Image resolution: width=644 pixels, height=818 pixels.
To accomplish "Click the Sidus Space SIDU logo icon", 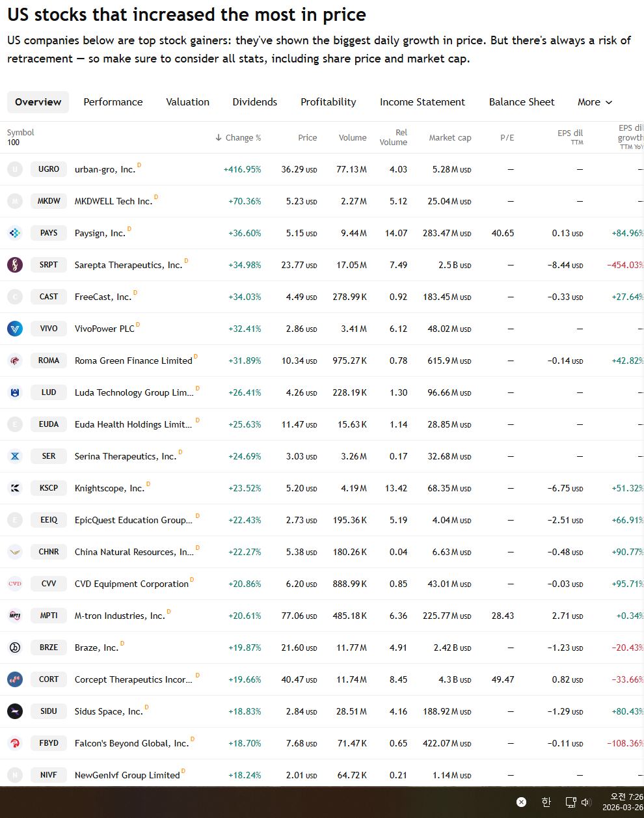I will click(x=15, y=711).
